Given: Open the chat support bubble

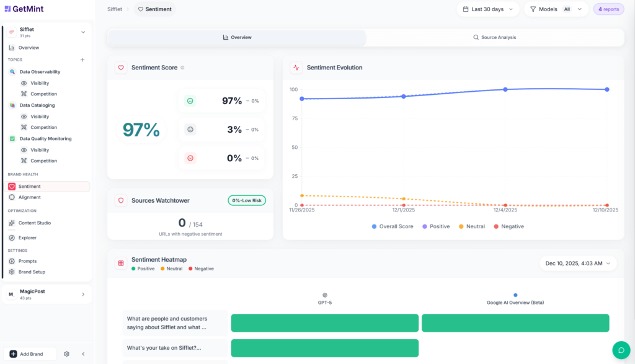Looking at the screenshot, I should pos(621,350).
